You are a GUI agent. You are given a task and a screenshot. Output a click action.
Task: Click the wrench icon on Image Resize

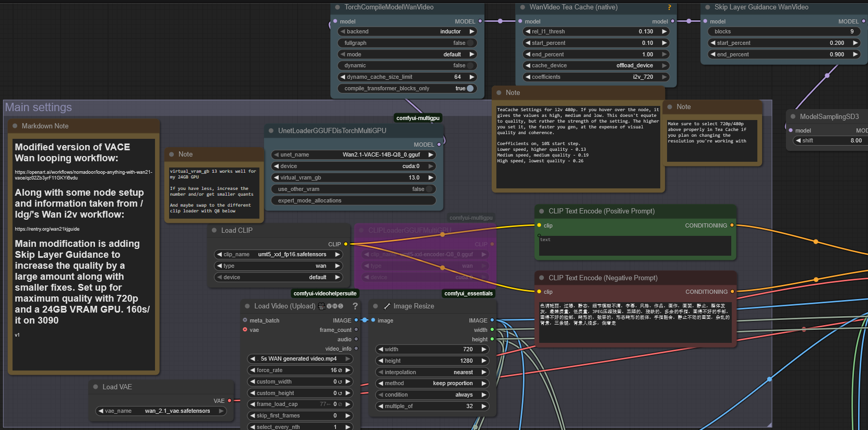pos(387,306)
